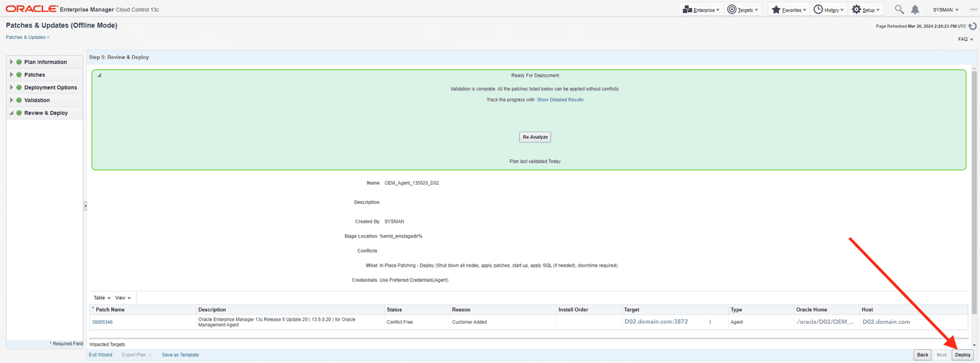Open patch 36005346 link
980x363 pixels.
[x=102, y=322]
